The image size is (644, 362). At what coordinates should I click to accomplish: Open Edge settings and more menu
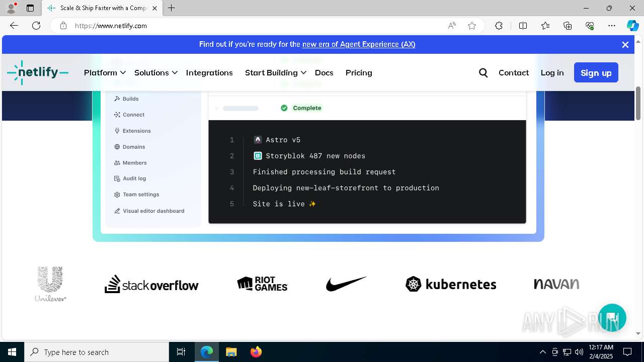[x=612, y=26]
